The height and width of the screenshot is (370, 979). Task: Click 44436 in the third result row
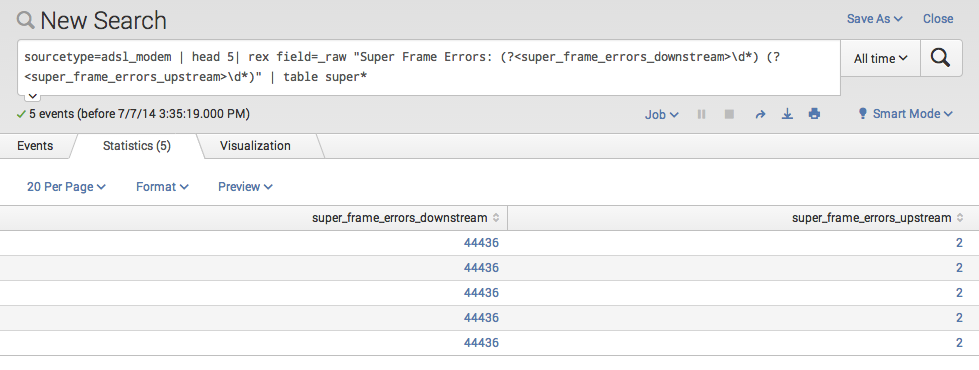[481, 293]
